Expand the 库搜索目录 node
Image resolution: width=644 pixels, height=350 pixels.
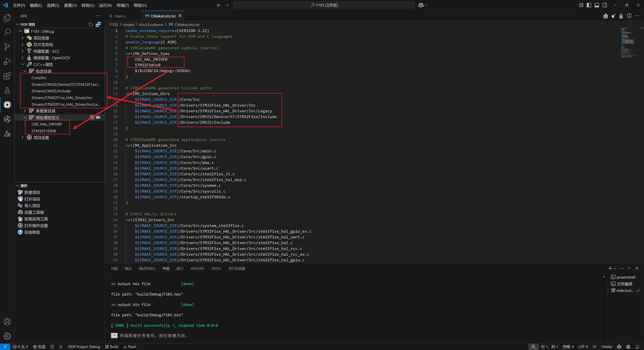25,111
